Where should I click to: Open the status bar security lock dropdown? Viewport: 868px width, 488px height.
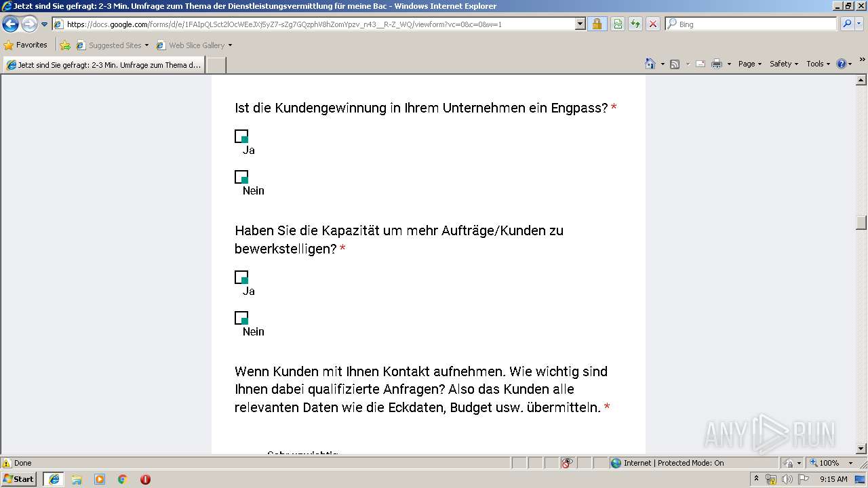point(792,463)
